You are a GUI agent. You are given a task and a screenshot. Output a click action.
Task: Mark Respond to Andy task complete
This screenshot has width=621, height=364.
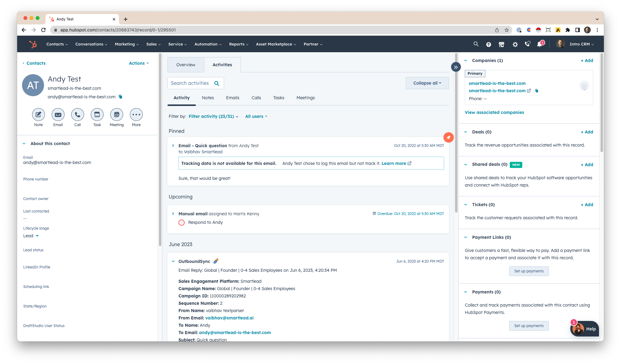click(182, 222)
